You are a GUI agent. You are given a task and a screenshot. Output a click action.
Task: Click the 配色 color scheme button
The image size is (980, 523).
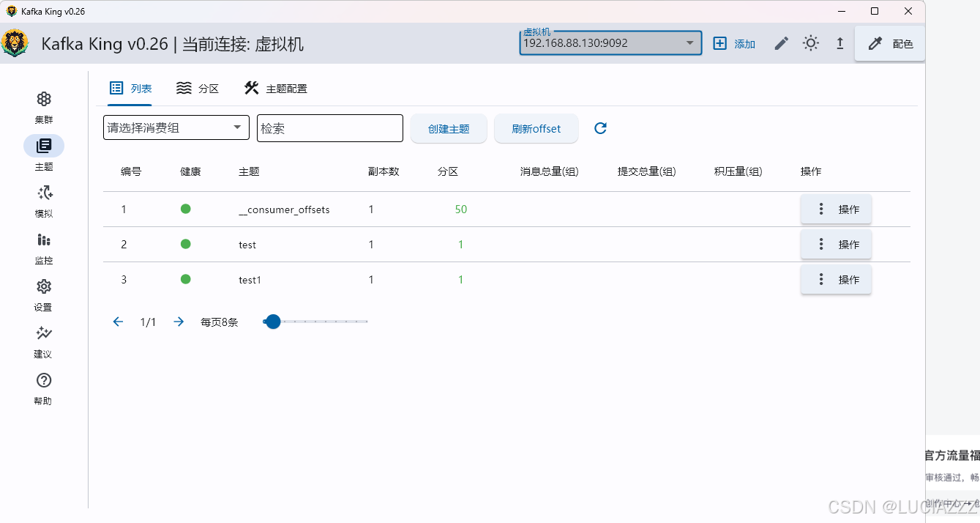point(890,44)
